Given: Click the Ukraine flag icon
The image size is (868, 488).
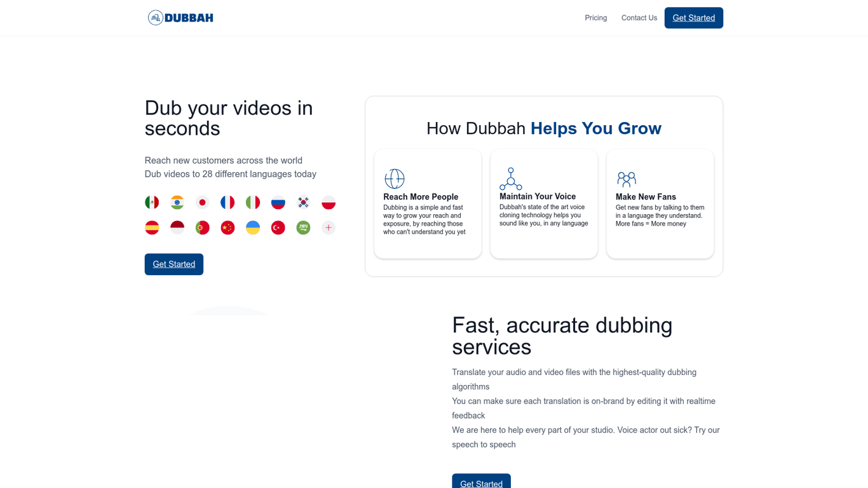Looking at the screenshot, I should point(252,227).
